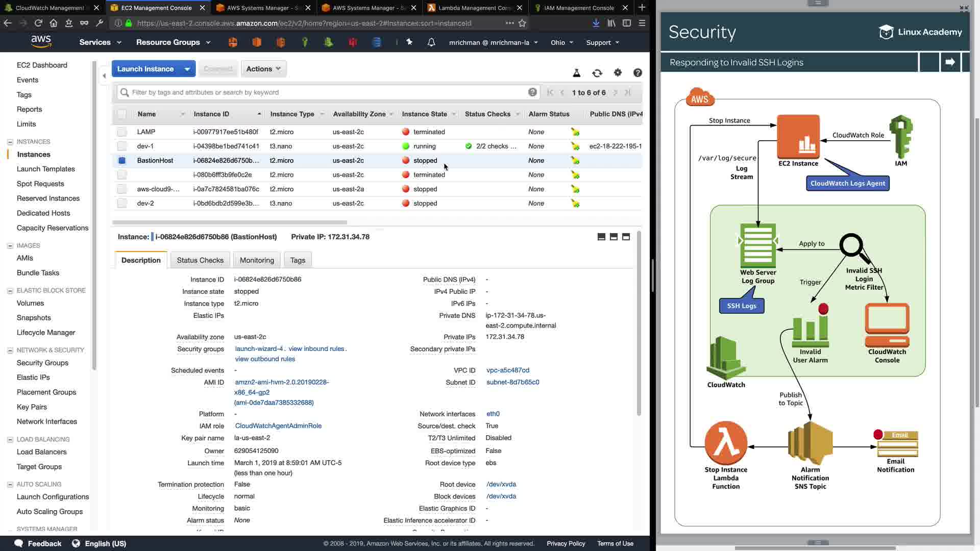Switch to the Status Checks tab

(x=200, y=260)
